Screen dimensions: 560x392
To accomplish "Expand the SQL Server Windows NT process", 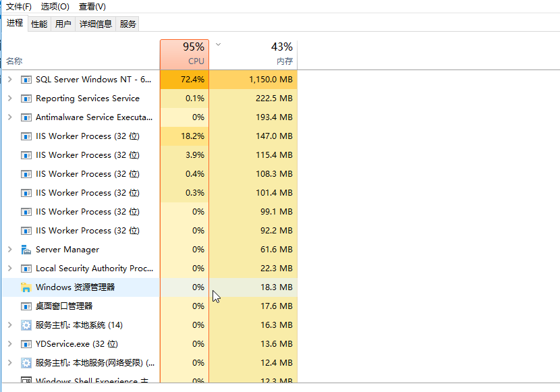I will 10,79.
